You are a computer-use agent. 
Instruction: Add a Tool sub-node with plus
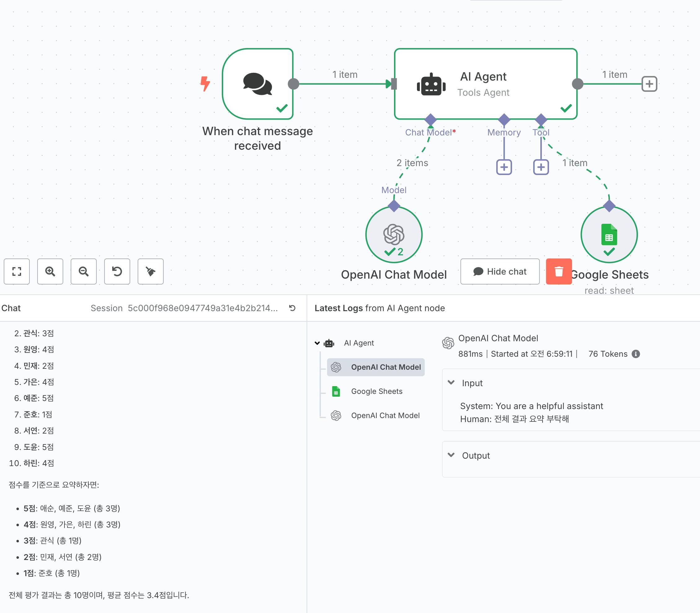tap(541, 167)
